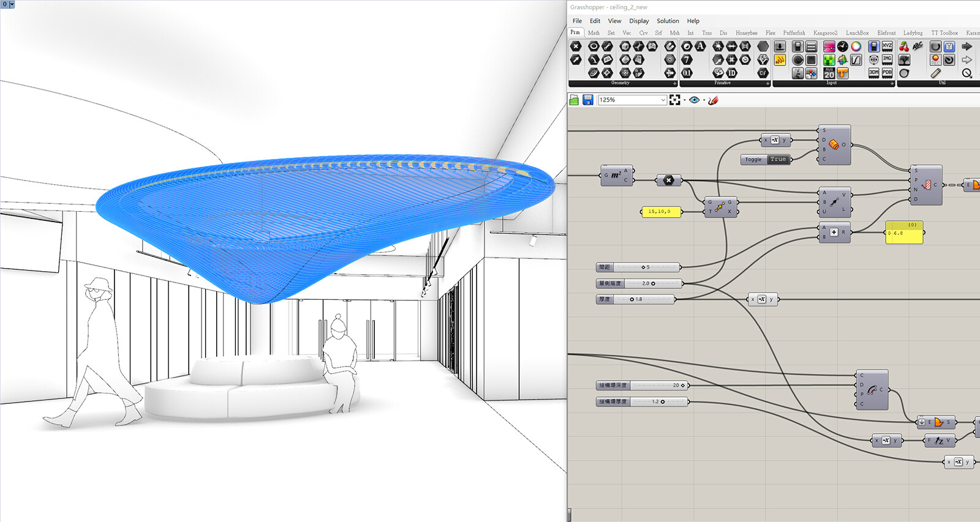Switch to the Honeybee tab
Viewport: 980px width, 522px height.
(x=746, y=33)
